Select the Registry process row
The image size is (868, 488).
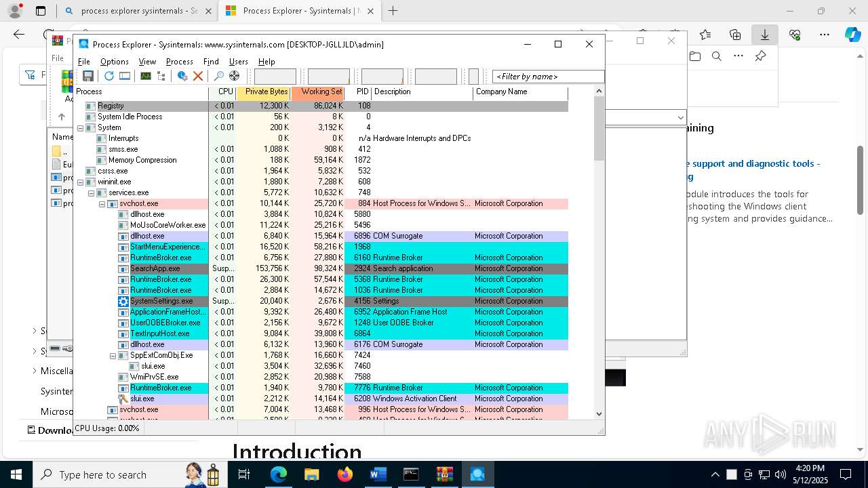pyautogui.click(x=320, y=106)
